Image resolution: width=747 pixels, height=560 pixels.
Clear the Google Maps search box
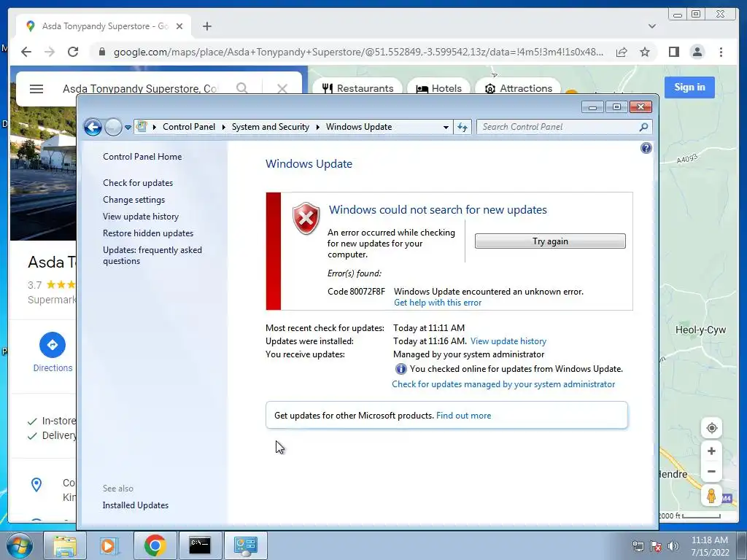pyautogui.click(x=282, y=88)
